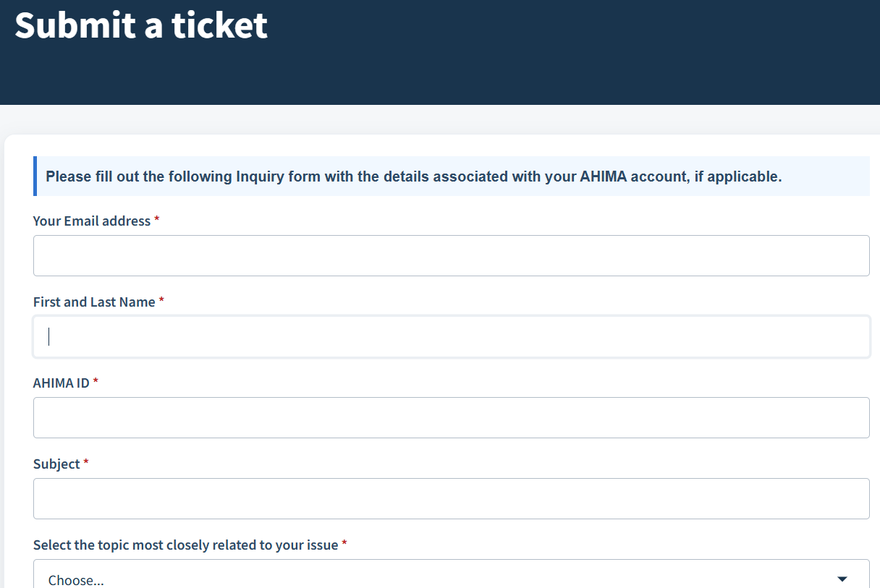The width and height of the screenshot is (880, 588).
Task: Click 'Select the topic most closely related' label
Action: 185,545
